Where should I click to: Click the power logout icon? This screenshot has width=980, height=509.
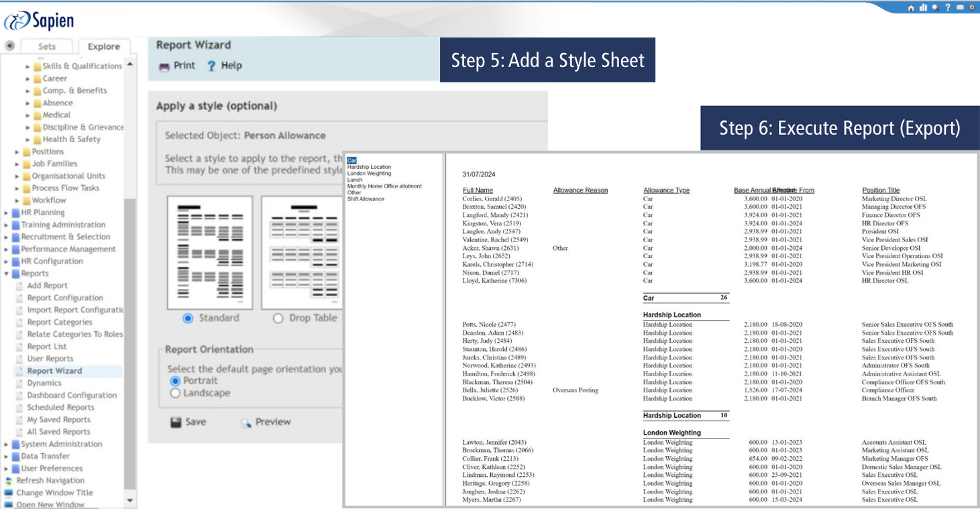click(x=971, y=7)
